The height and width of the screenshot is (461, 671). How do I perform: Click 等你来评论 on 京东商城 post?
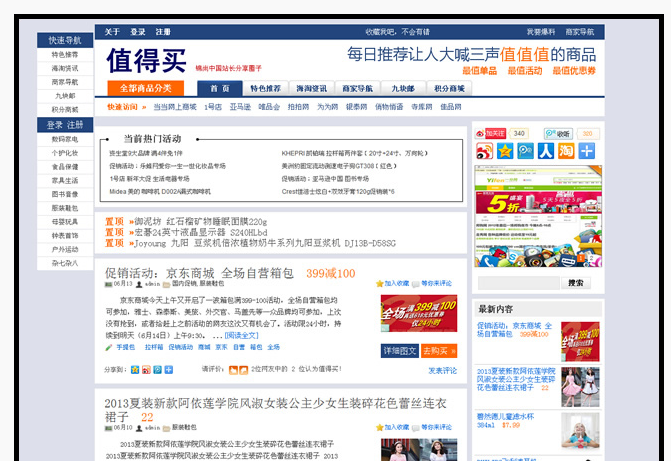pos(432,283)
